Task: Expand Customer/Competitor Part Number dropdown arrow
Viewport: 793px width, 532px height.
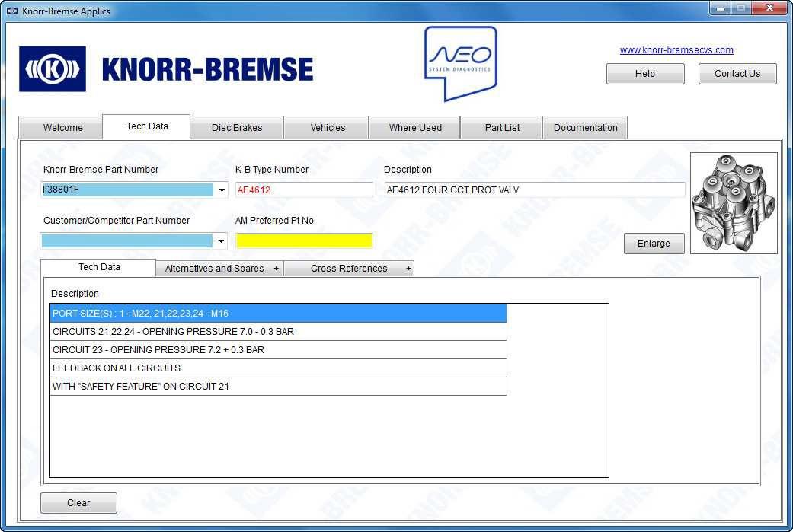Action: click(221, 241)
